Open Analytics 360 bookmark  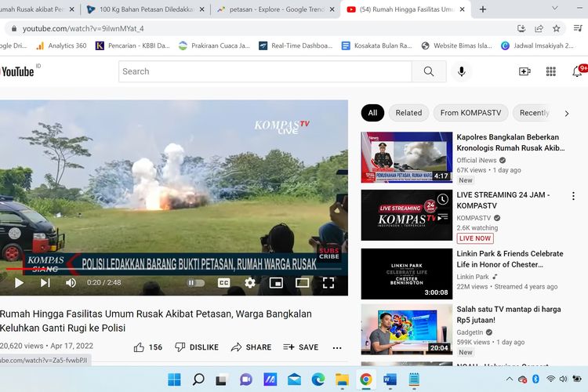[61, 45]
